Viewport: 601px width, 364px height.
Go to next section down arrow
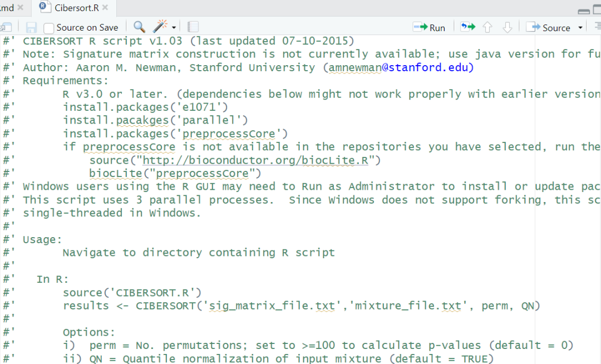(507, 27)
